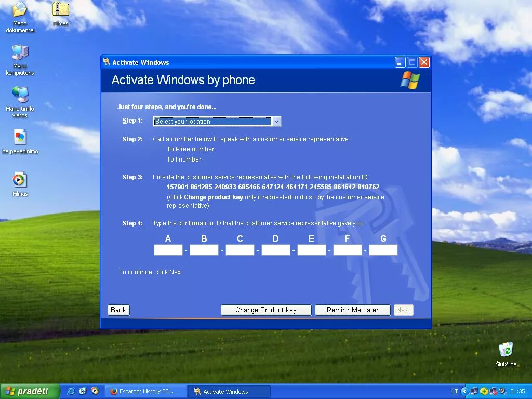This screenshot has width=532, height=399.
Task: Focus confirmation ID field D
Action: (x=276, y=250)
